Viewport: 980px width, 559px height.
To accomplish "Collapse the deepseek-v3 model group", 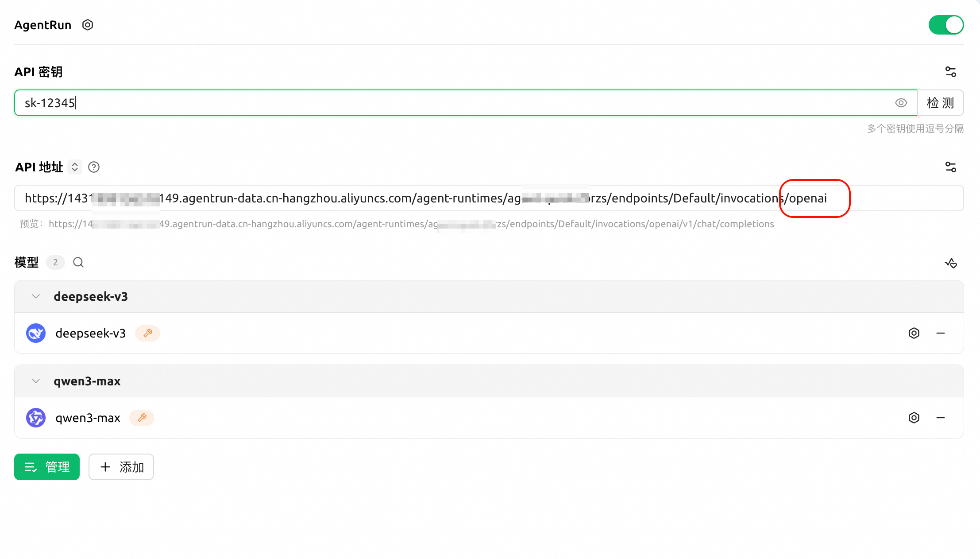I will 36,296.
